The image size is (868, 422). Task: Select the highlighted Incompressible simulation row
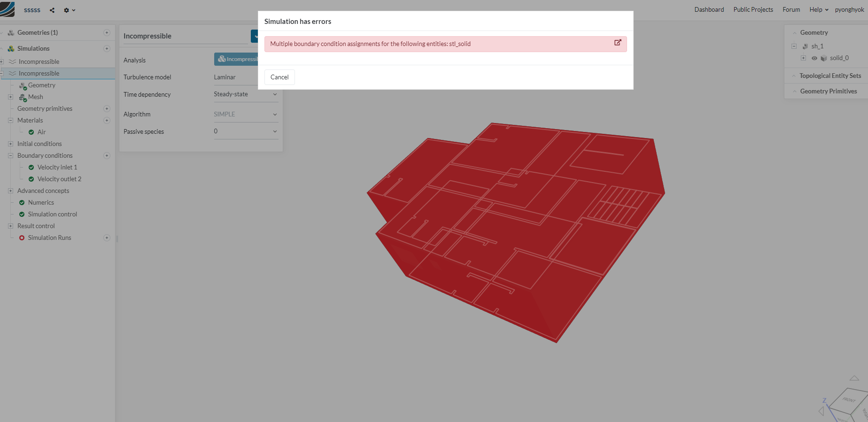pos(57,74)
